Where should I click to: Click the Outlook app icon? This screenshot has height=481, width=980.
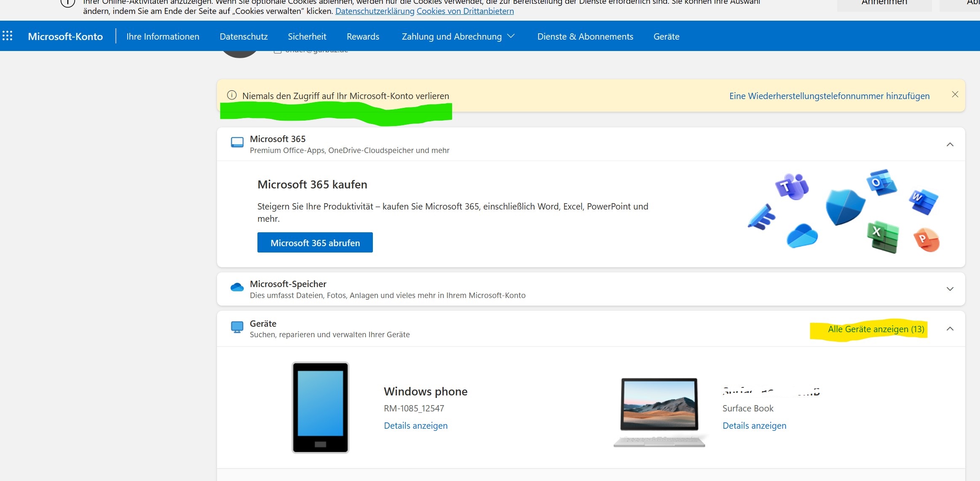881,183
